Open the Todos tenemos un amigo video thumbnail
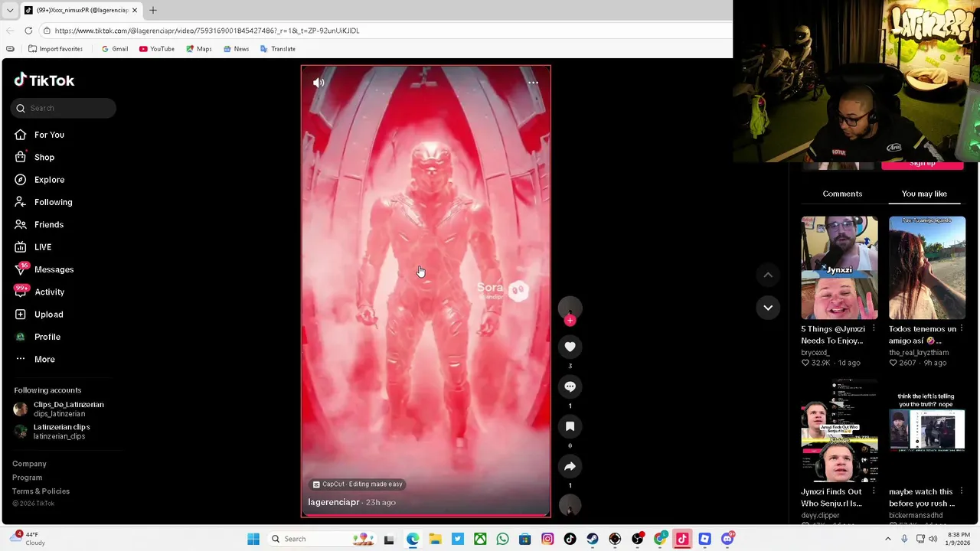 927,268
